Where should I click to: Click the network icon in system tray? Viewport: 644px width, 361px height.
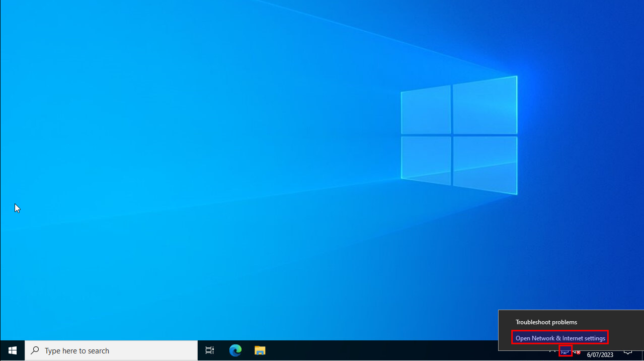[x=565, y=351]
